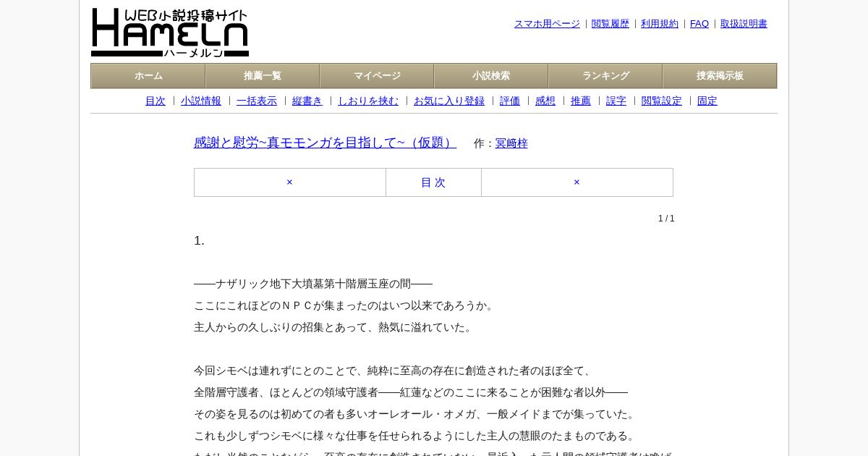Click 目次 link in sub navigation
This screenshot has height=456, width=868.
point(156,101)
